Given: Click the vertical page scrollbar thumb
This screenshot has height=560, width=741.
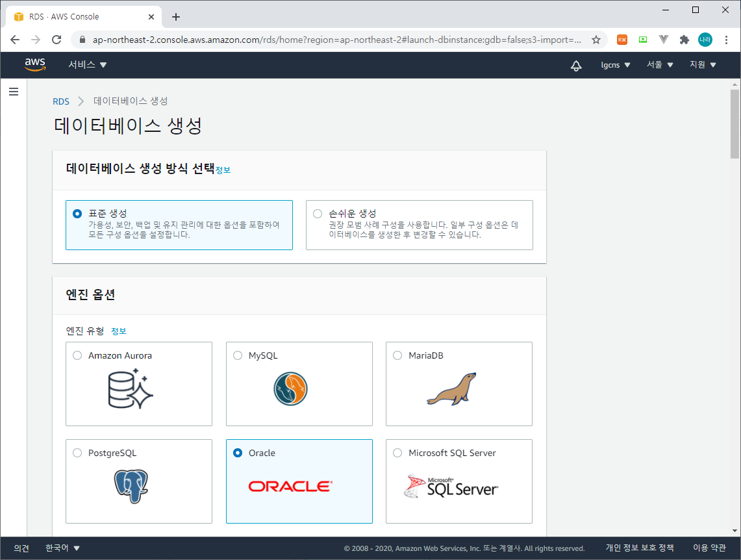Looking at the screenshot, I should point(735,124).
